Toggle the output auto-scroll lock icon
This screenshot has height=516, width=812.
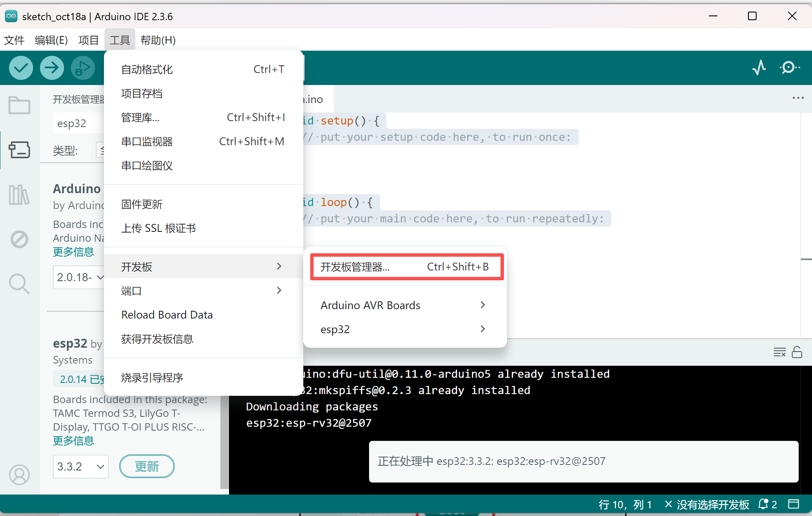click(797, 352)
